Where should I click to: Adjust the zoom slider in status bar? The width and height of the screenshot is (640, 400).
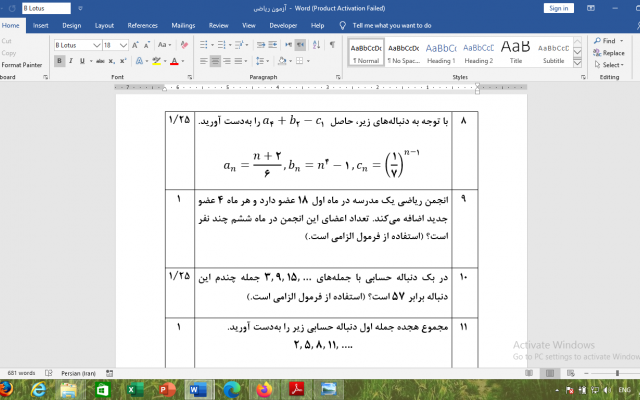(617, 373)
